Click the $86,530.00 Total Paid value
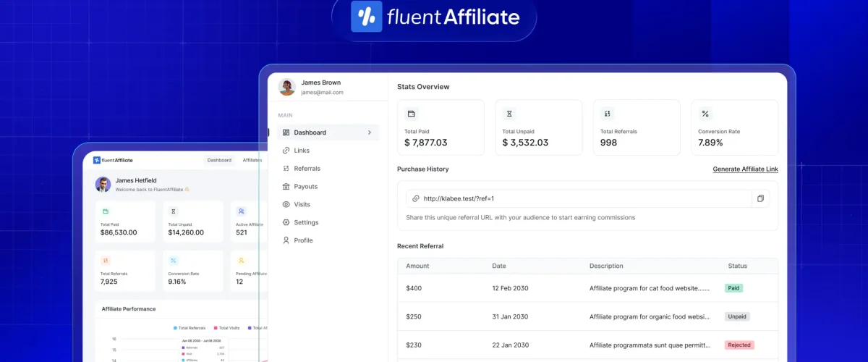 tap(119, 232)
